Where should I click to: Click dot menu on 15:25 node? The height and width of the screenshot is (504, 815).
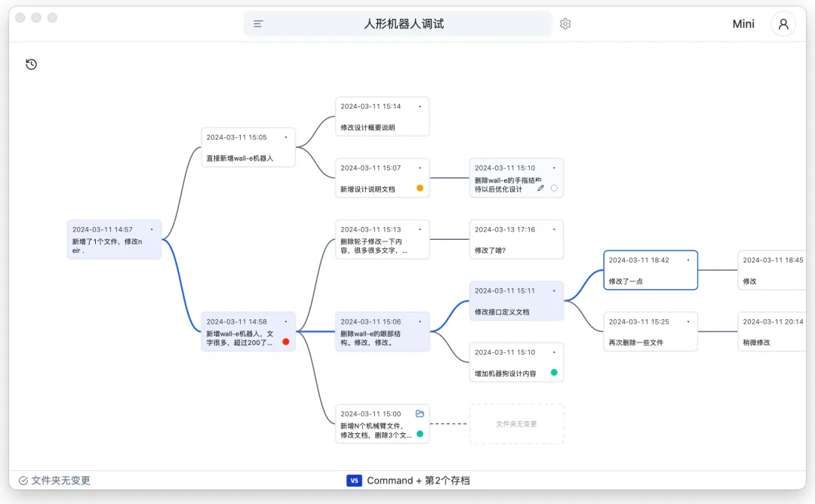tap(688, 321)
